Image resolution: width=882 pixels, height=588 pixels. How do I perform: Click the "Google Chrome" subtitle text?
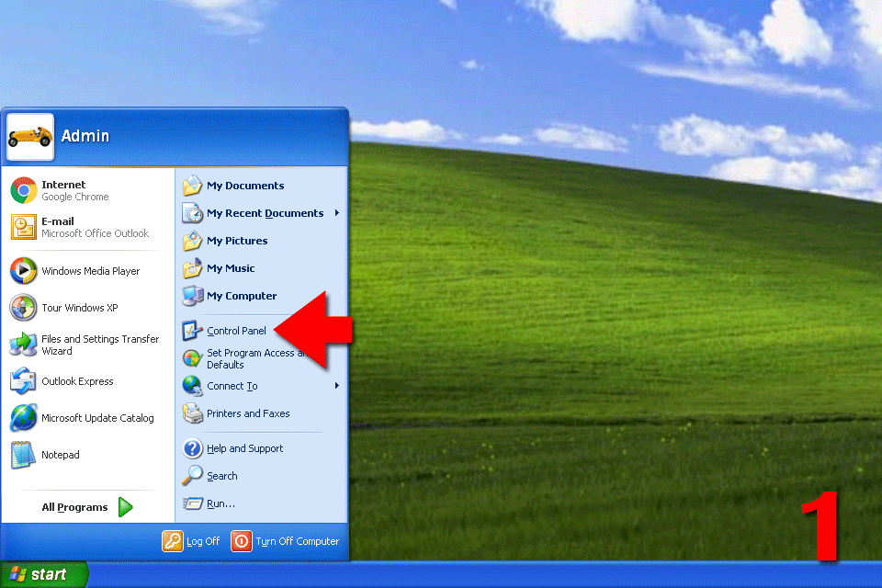coord(74,197)
